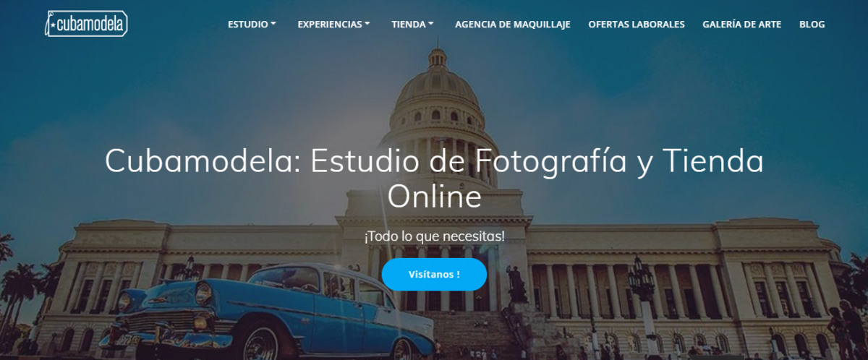Click the ¡Todo lo que necesitas! tagline
This screenshot has width=868, height=360.
[434, 236]
